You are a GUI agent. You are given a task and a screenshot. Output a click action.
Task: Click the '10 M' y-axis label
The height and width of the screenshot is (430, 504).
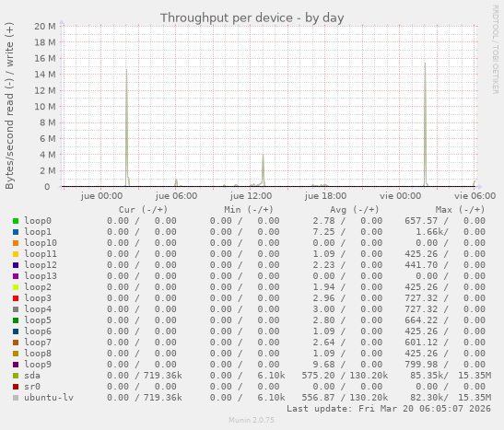click(x=45, y=107)
